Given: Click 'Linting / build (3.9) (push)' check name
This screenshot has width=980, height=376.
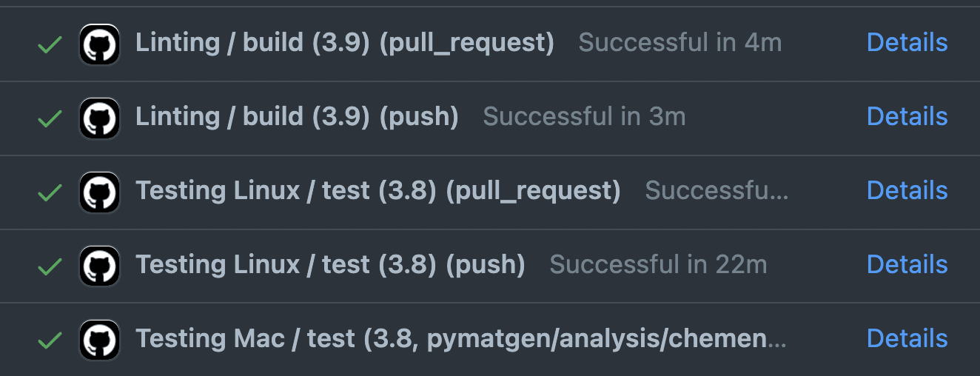Looking at the screenshot, I should tap(297, 117).
